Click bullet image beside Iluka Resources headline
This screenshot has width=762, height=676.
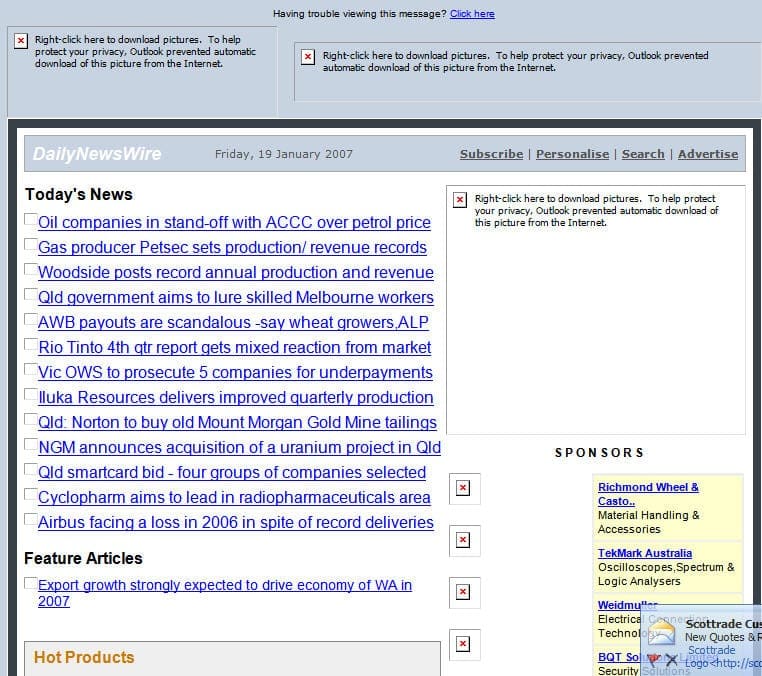[31, 394]
